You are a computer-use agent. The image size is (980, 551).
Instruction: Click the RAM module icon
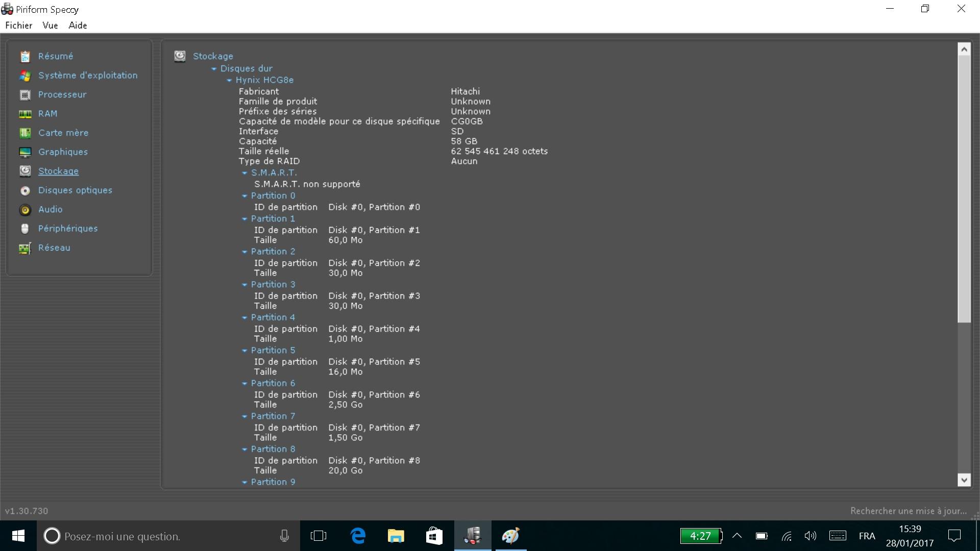[25, 114]
